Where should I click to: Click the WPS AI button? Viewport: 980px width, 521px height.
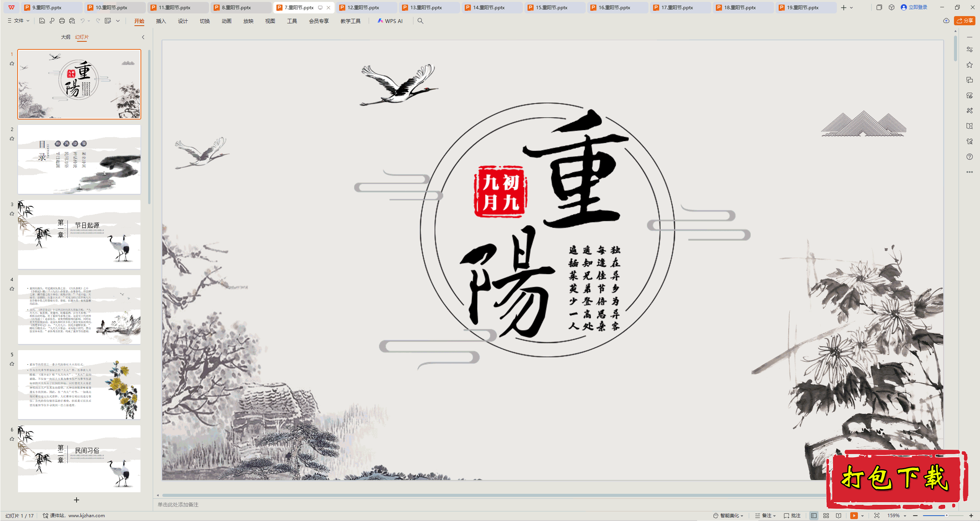pos(390,21)
